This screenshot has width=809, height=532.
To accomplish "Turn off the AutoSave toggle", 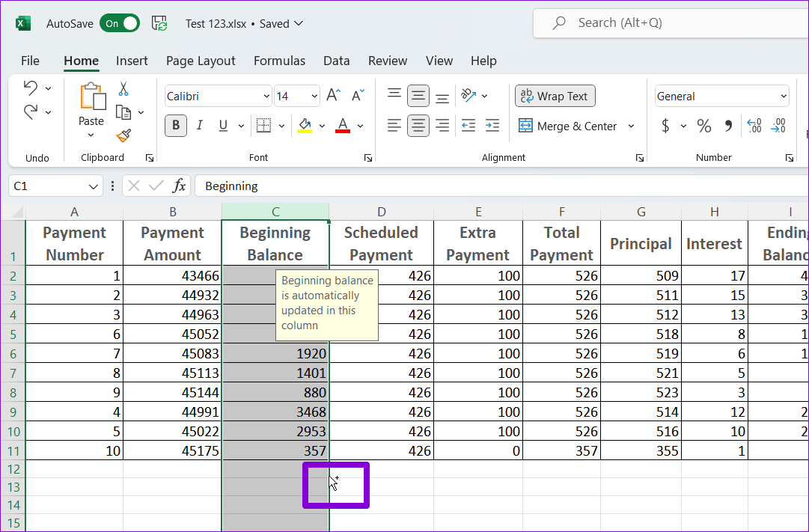I will pos(120,23).
